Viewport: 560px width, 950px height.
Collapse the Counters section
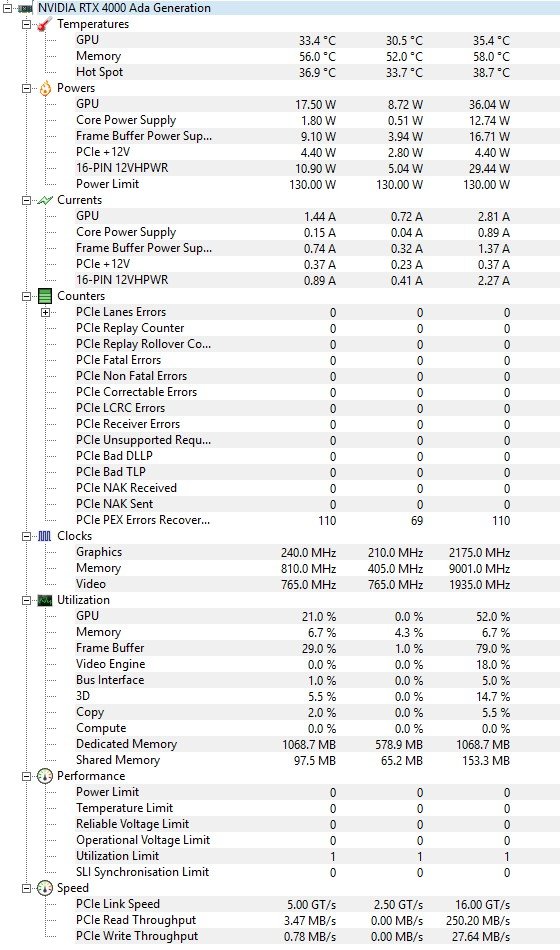click(x=26, y=296)
